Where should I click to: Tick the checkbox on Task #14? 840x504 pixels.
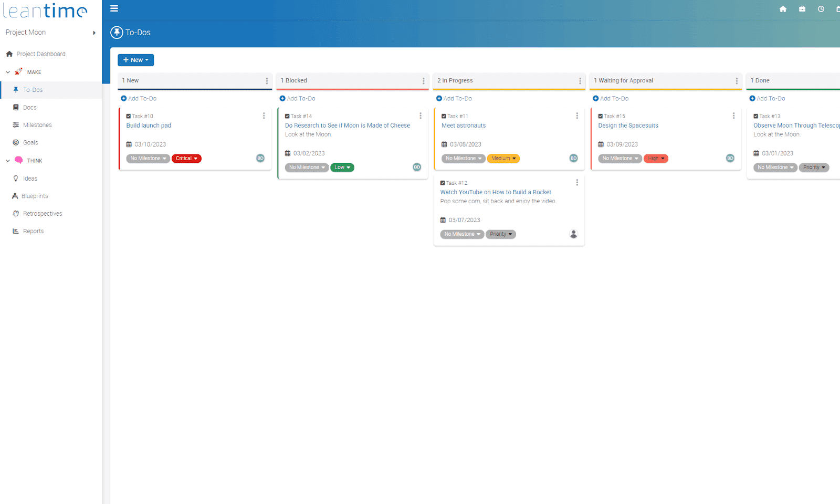click(x=287, y=116)
